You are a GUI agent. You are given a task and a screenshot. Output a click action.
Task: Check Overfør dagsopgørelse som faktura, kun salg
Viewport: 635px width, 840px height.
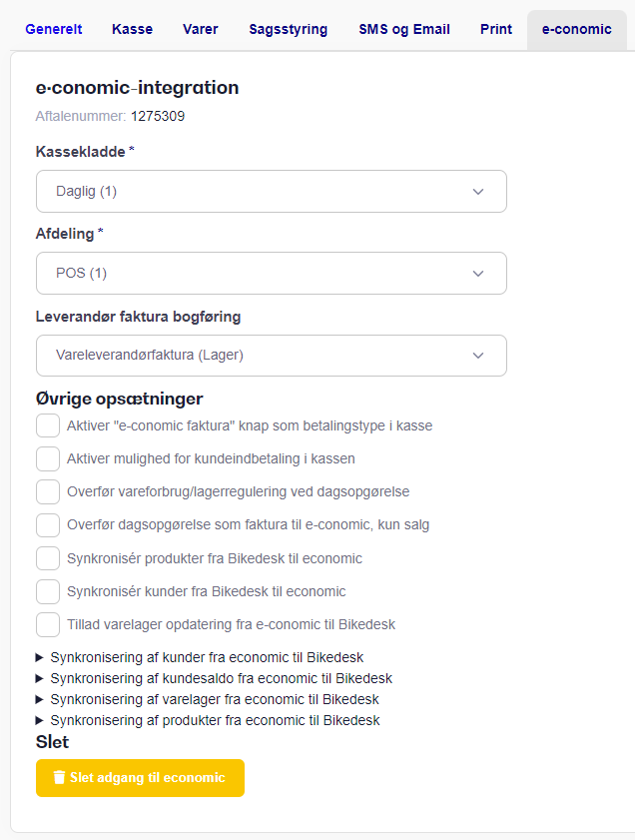click(x=48, y=525)
